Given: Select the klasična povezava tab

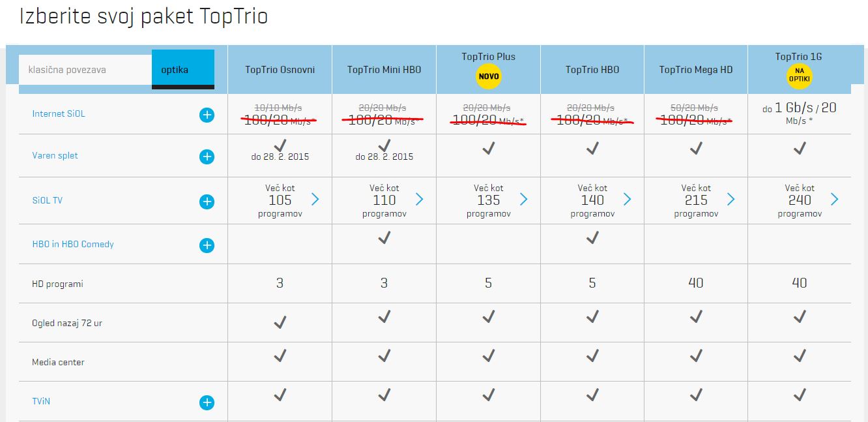Looking at the screenshot, I should coord(85,70).
